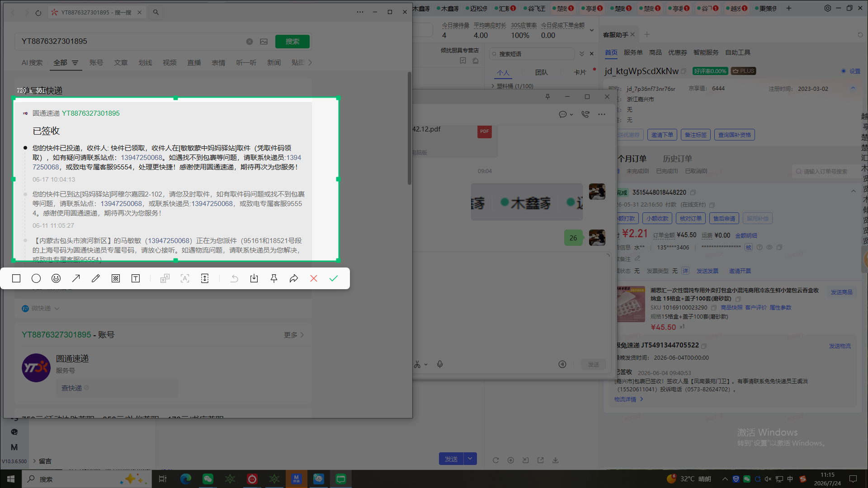The width and height of the screenshot is (868, 488).
Task: Select the ellipse annotation tool
Action: tap(36, 278)
